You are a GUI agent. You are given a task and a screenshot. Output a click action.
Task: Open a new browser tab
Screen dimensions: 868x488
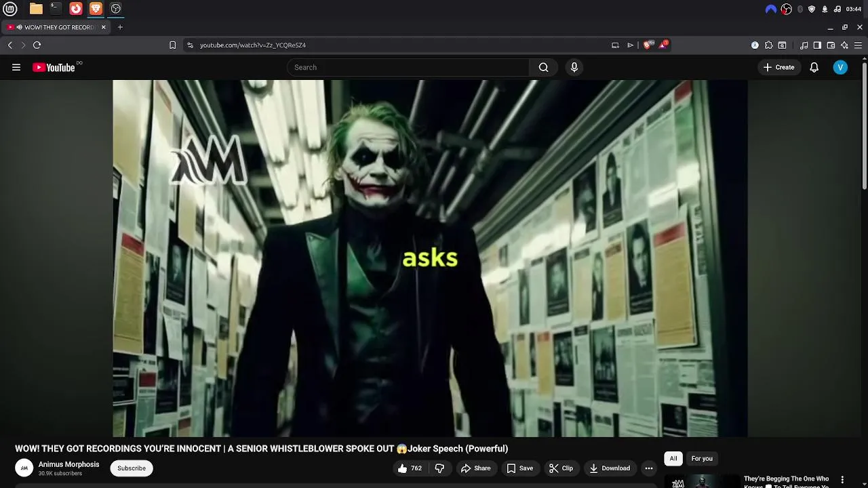[x=120, y=27]
